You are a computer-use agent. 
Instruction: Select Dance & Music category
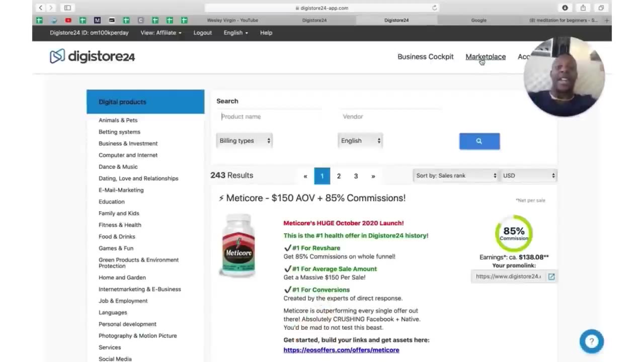118,166
